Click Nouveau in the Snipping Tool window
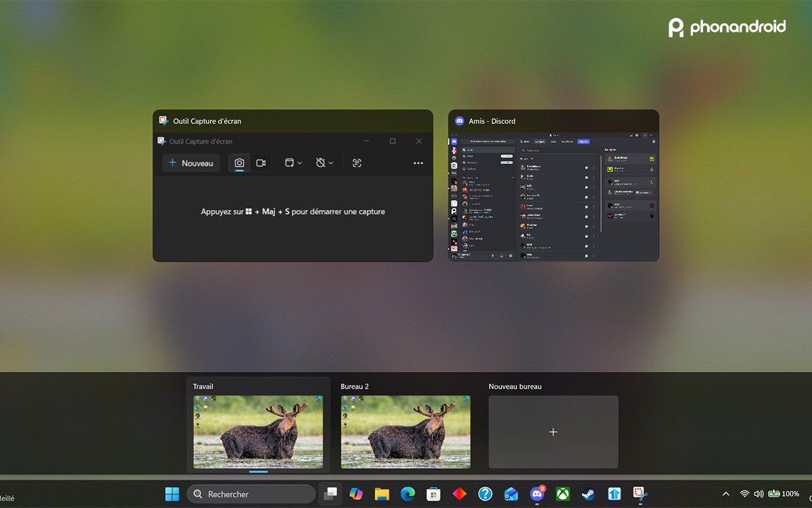Screen dimensions: 812x508 pos(191,163)
